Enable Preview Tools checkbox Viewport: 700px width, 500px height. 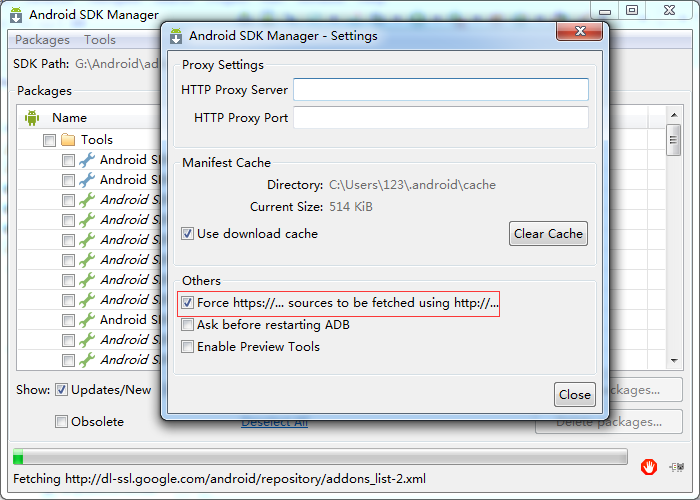coord(188,346)
